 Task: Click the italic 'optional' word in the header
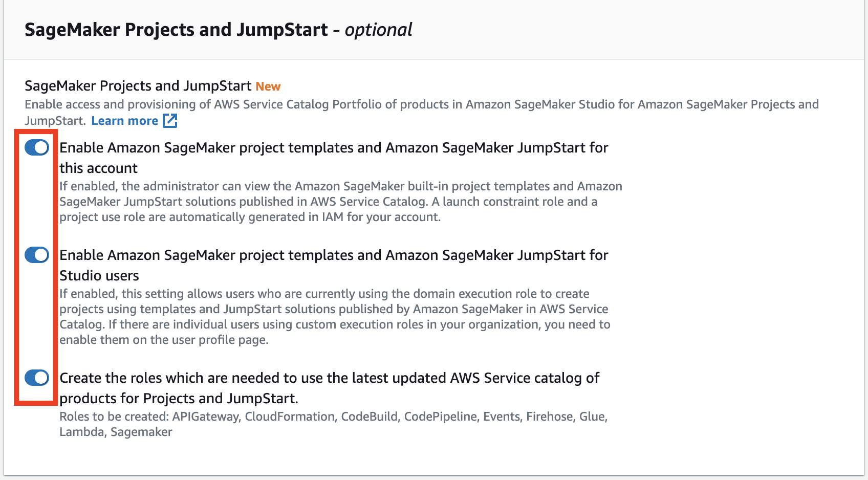(x=378, y=30)
